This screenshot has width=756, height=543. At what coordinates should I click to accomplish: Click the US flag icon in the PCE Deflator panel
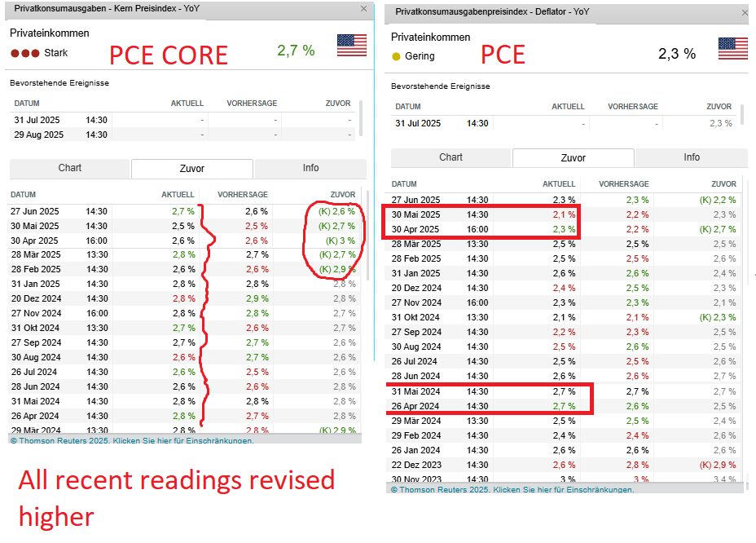click(733, 49)
